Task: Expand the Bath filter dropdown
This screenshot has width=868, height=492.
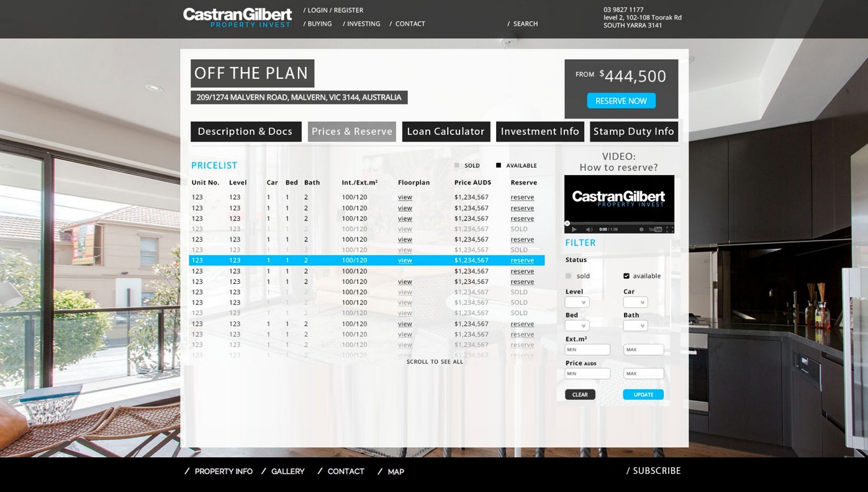Action: tap(635, 326)
